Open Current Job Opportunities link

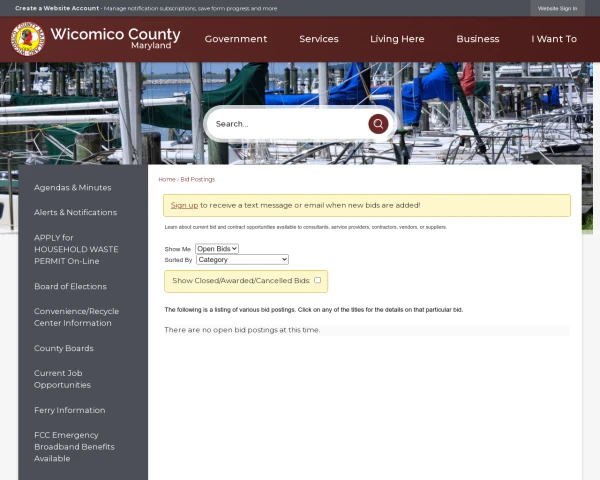(62, 379)
